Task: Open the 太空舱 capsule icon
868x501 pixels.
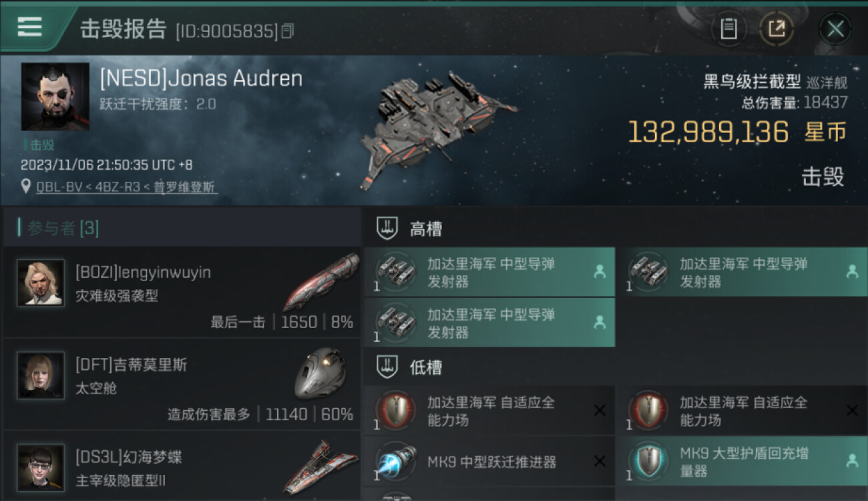Action: pyautogui.click(x=320, y=373)
